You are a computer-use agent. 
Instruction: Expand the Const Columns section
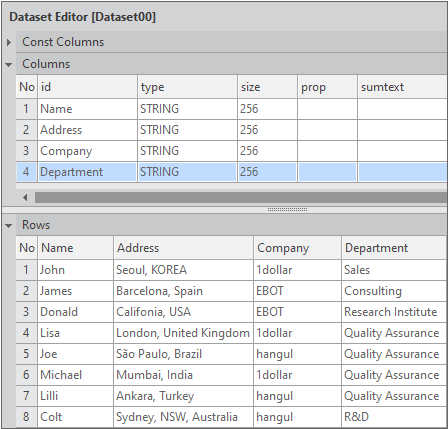tap(9, 42)
